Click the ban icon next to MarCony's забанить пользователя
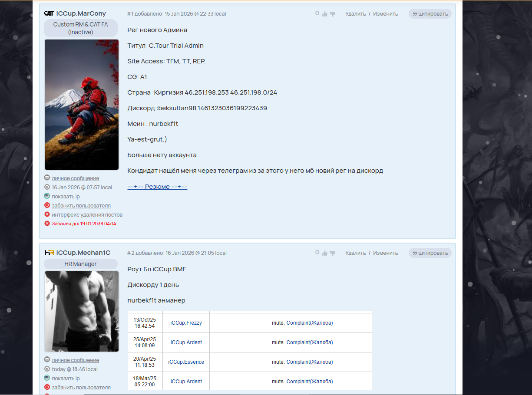The height and width of the screenshot is (395, 532). coord(47,205)
